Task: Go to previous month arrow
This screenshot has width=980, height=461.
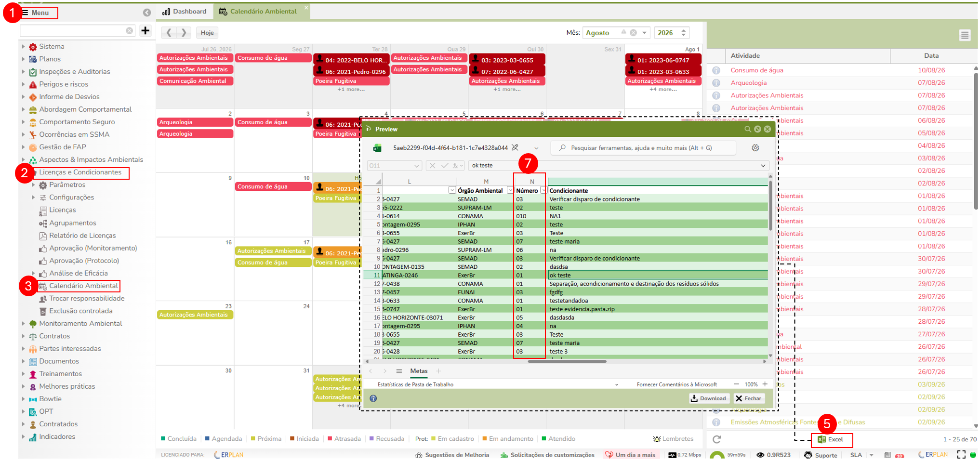Action: pyautogui.click(x=169, y=33)
